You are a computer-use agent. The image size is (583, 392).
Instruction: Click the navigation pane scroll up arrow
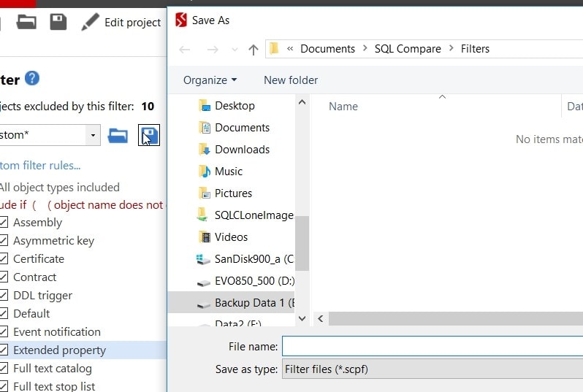point(302,101)
